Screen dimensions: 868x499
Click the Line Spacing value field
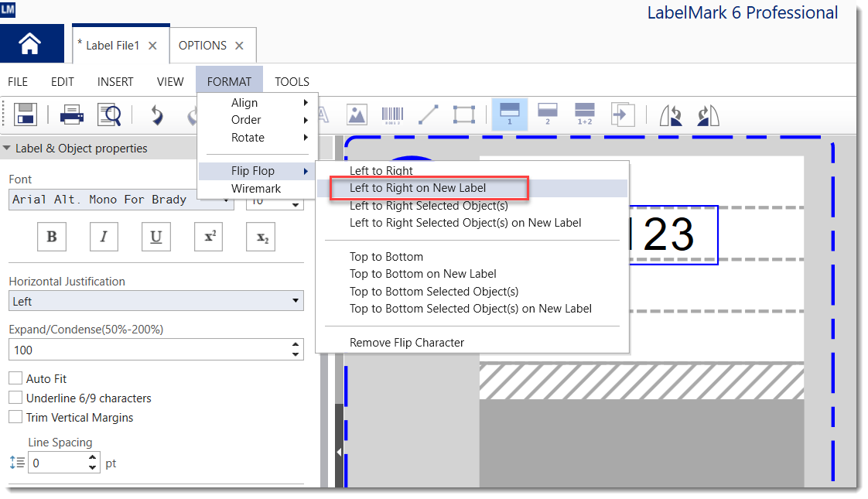57,463
